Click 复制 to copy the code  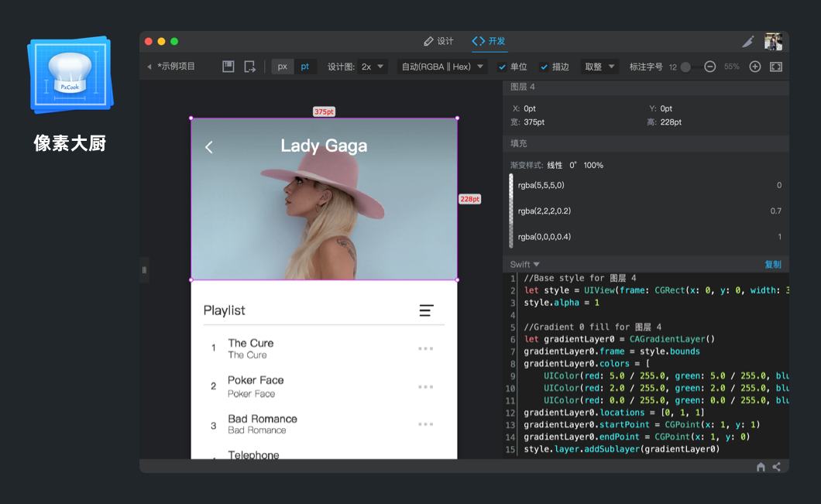(x=773, y=264)
